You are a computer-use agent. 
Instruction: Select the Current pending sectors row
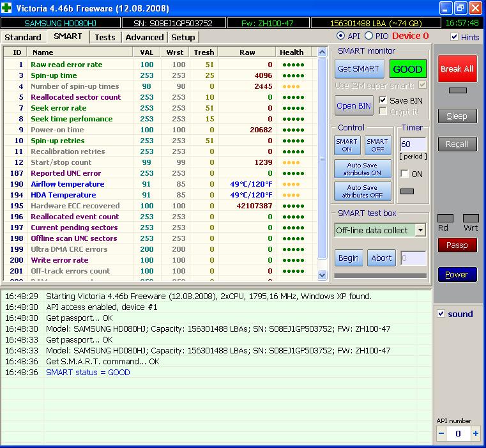[x=160, y=228]
